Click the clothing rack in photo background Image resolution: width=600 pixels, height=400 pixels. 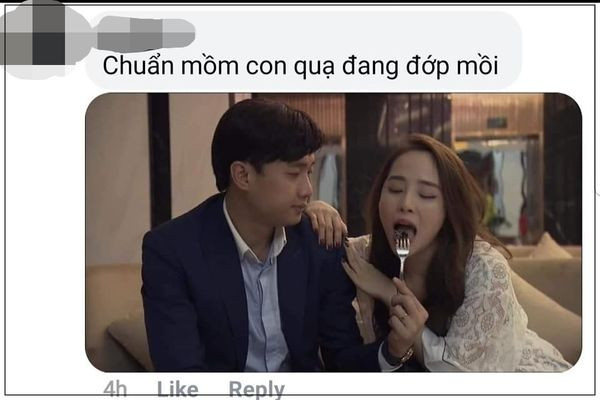point(497,184)
